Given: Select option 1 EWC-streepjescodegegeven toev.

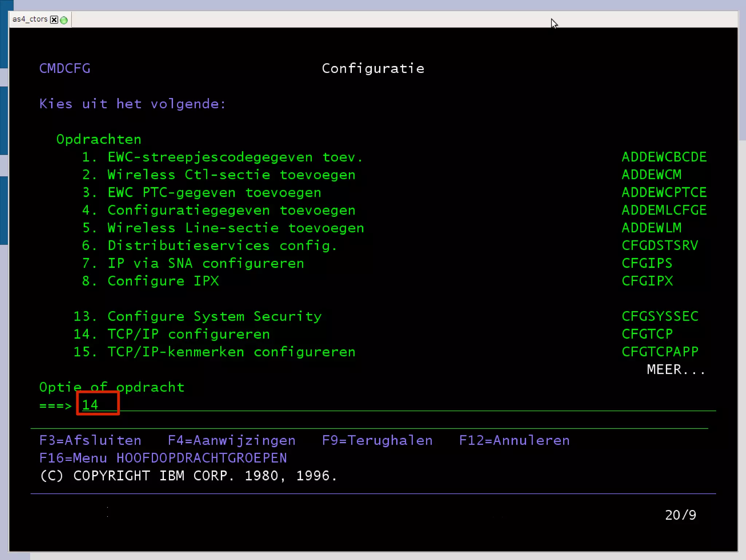Looking at the screenshot, I should pyautogui.click(x=235, y=157).
